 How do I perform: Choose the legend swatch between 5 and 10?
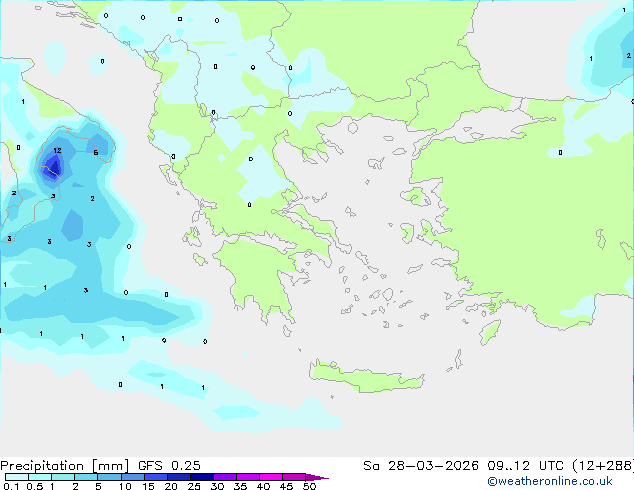109,477
